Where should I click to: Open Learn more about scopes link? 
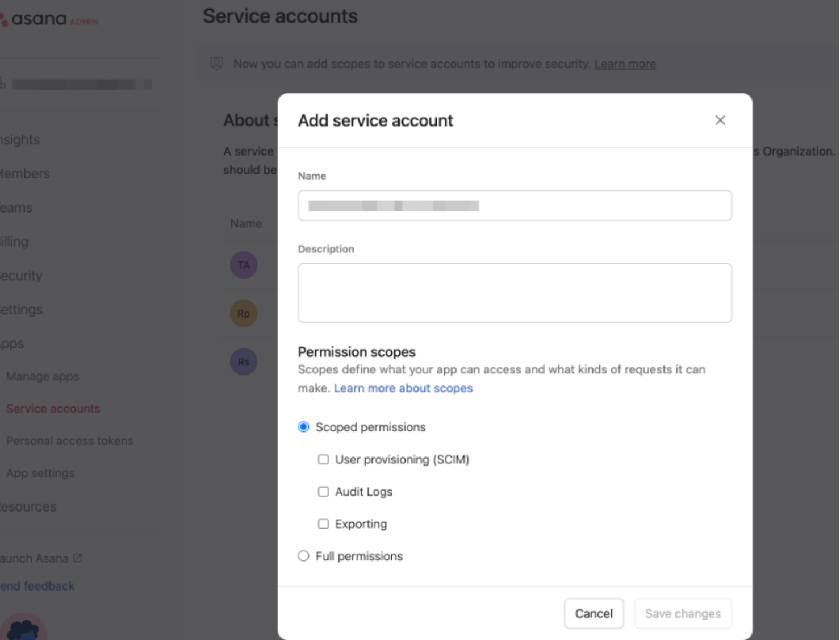[x=403, y=388]
